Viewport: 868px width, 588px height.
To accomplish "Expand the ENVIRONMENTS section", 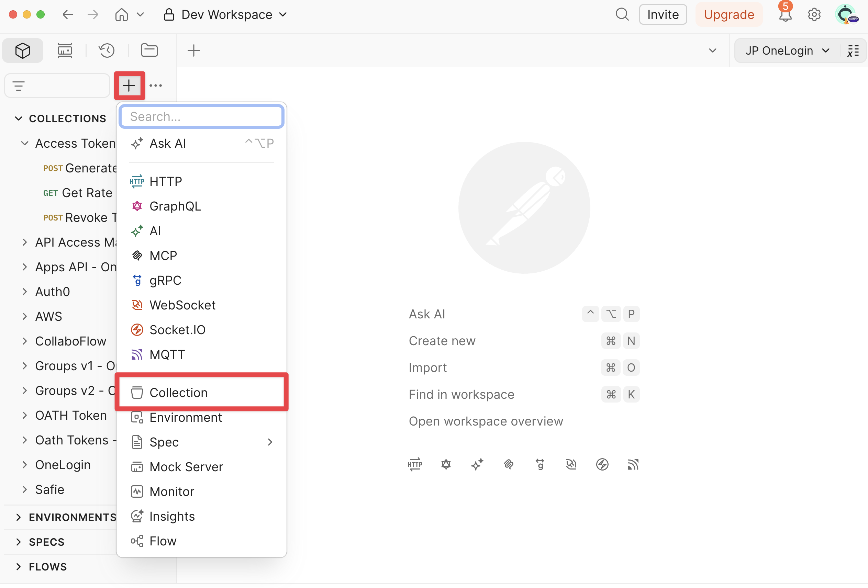I will [18, 517].
